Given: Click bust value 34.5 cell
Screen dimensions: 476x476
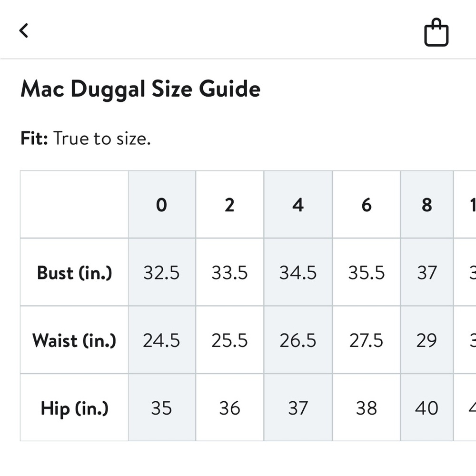Looking at the screenshot, I should pos(298,272).
